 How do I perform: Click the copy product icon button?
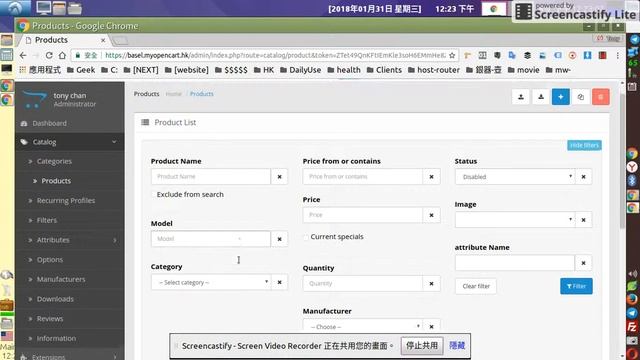pyautogui.click(x=580, y=97)
